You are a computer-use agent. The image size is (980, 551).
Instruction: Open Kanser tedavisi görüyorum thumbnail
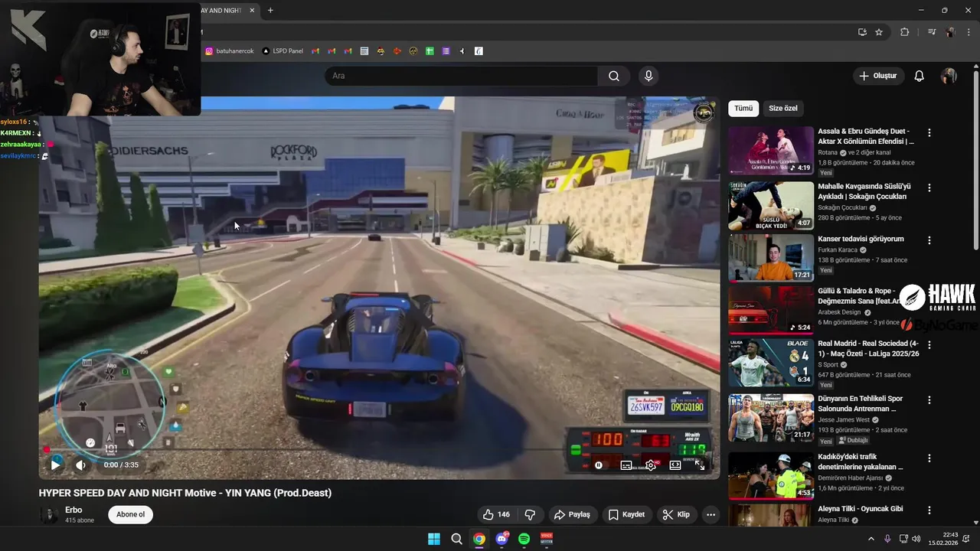pos(771,258)
